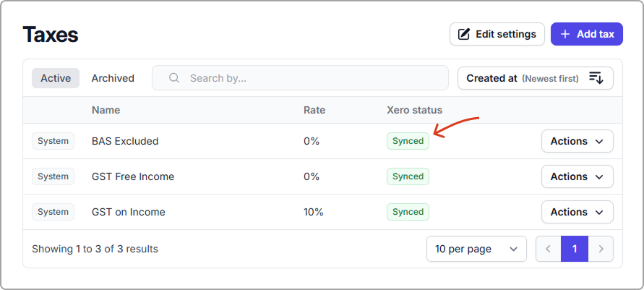644x290 pixels.
Task: Switch to the Active tab
Action: pyautogui.click(x=56, y=78)
